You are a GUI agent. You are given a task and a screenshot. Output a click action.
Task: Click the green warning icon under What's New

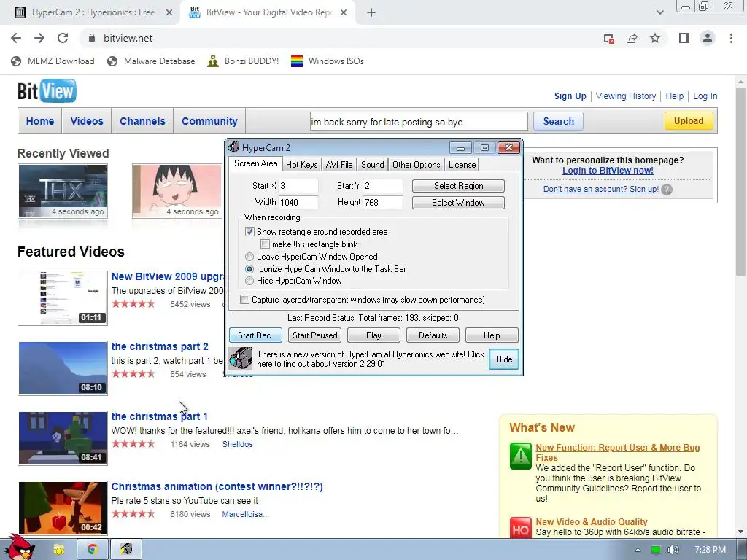pos(520,456)
